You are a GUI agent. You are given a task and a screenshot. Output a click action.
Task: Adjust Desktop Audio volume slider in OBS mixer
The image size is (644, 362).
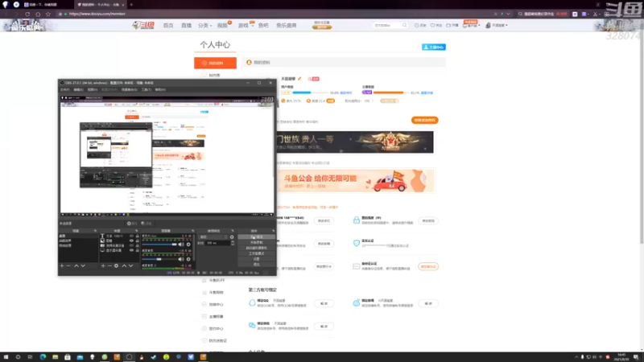[x=159, y=259]
